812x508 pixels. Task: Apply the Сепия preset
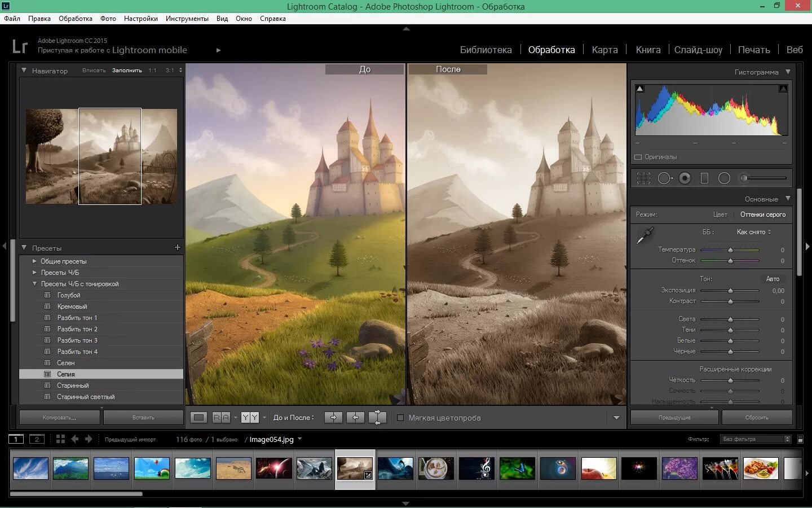101,374
